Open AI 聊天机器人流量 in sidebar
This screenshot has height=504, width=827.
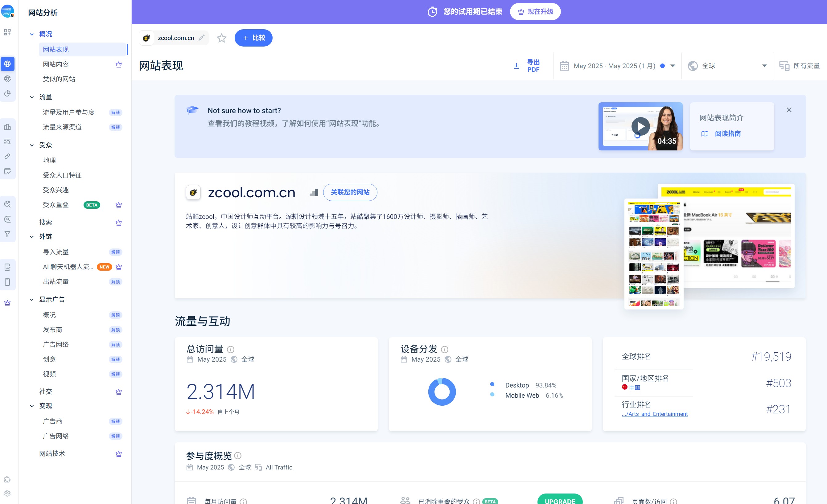click(68, 267)
